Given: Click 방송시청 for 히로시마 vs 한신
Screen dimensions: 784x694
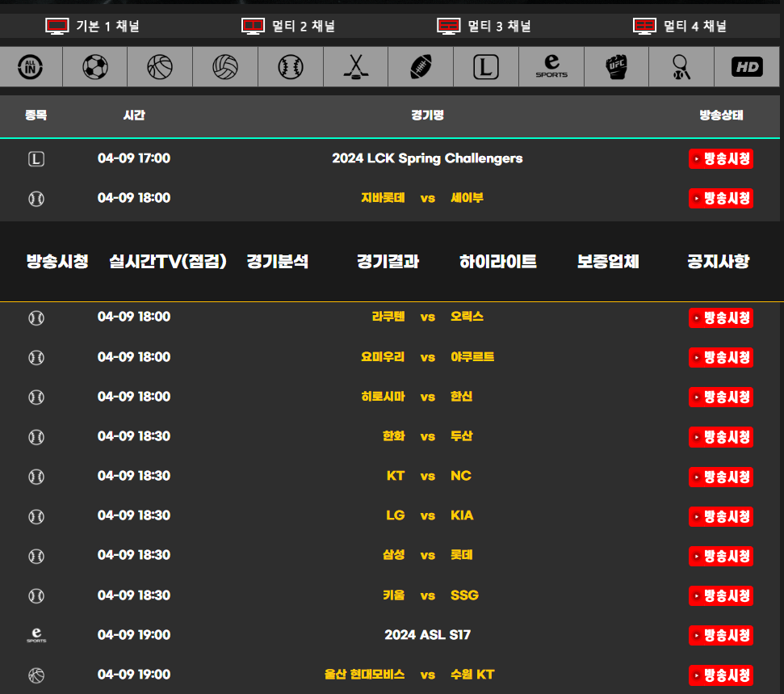Looking at the screenshot, I should click(721, 397).
